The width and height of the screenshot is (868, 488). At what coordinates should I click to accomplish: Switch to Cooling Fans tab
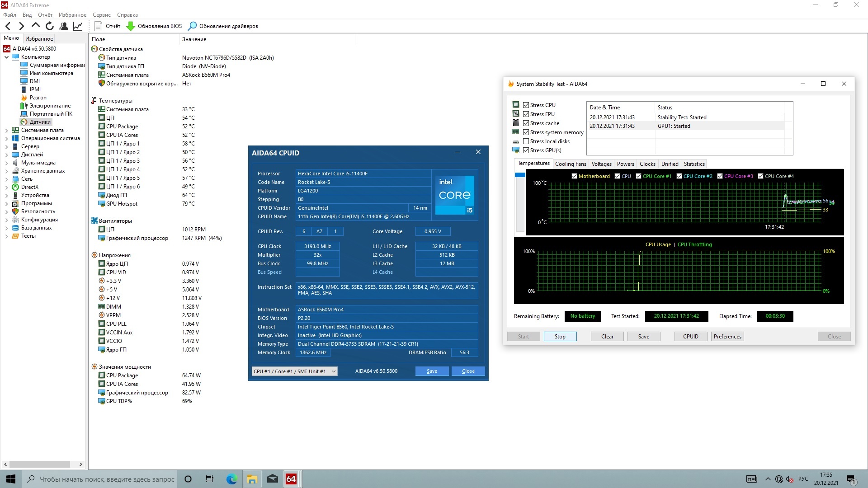pos(571,164)
